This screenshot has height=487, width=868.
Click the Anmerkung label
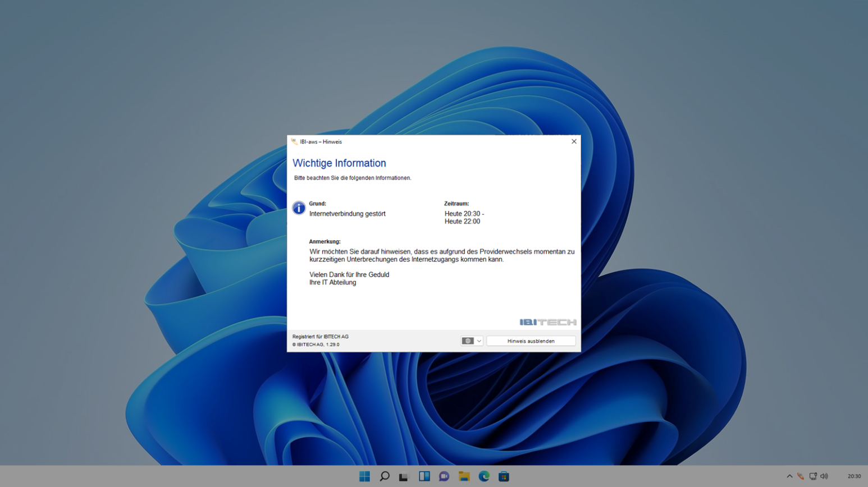tap(325, 241)
